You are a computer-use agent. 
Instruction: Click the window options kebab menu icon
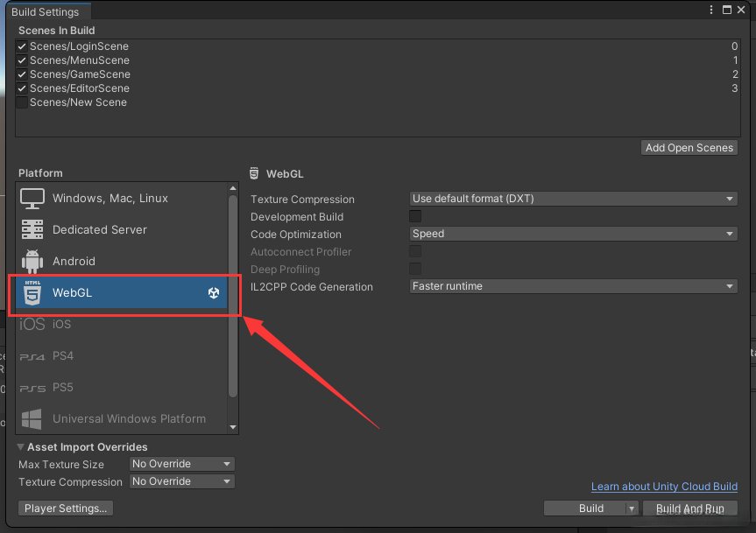(x=710, y=10)
